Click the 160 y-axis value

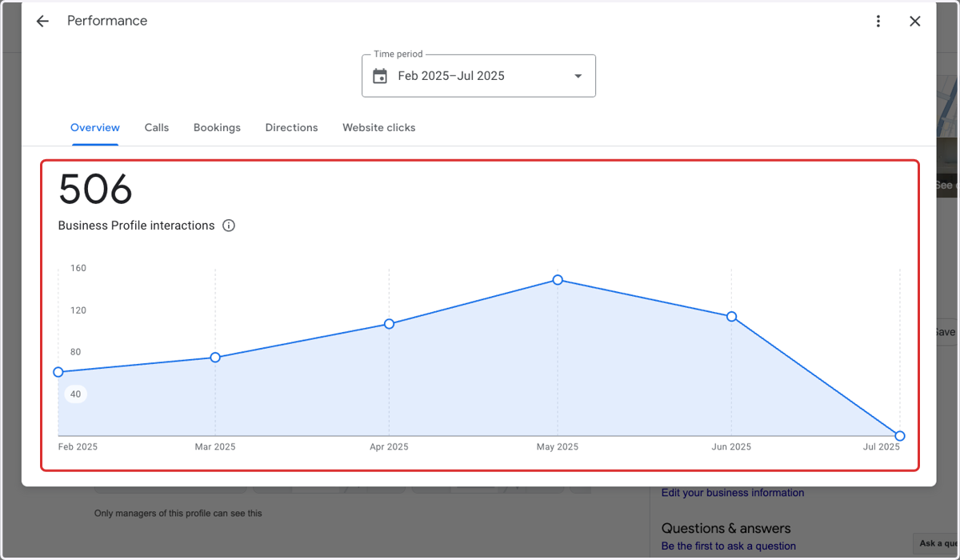pos(78,268)
